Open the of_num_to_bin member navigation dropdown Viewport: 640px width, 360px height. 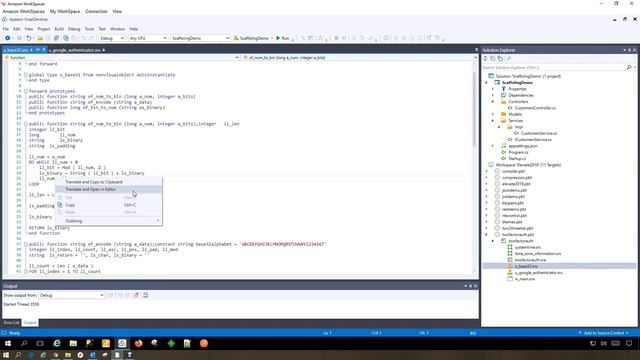pos(359,58)
